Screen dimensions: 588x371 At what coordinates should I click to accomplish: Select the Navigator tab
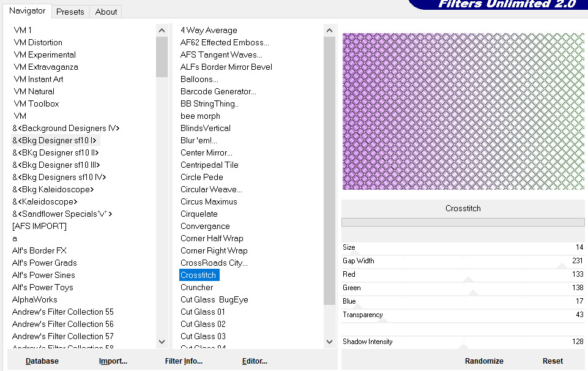click(x=27, y=11)
